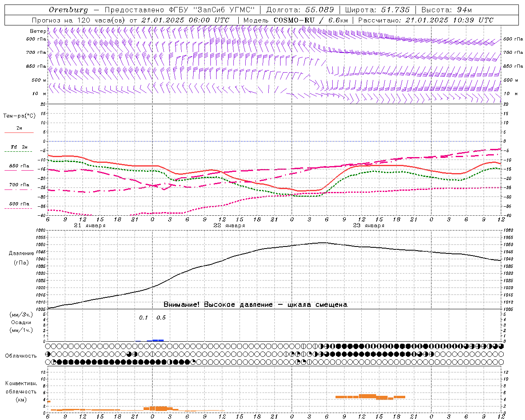
Task: Click the 'Осадки' precipitation label
Action: tap(21, 322)
